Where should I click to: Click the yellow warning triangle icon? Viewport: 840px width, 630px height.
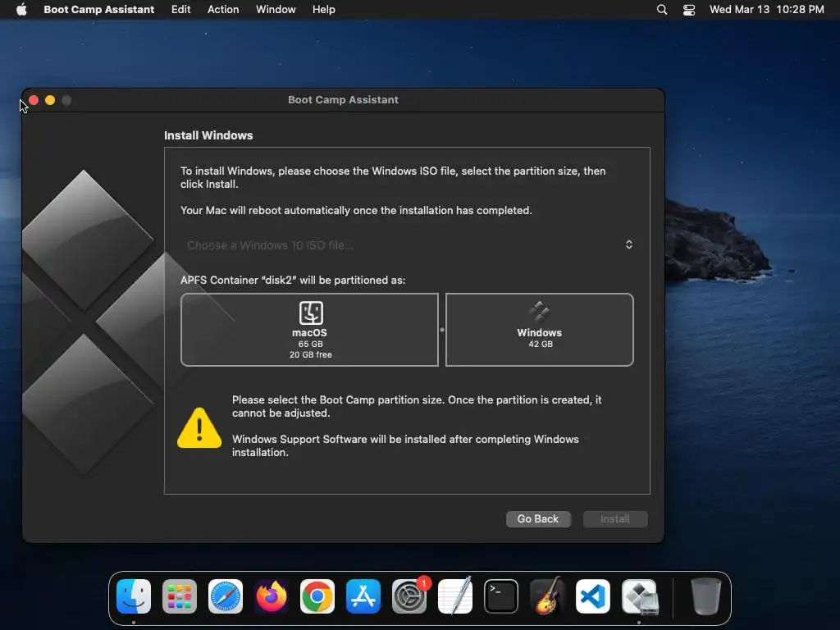coord(199,427)
